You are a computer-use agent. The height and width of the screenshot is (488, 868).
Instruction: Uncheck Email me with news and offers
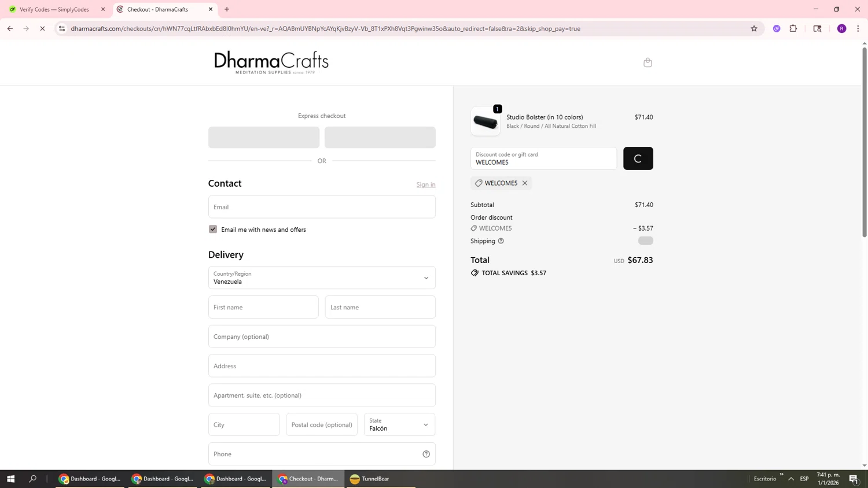coord(213,230)
